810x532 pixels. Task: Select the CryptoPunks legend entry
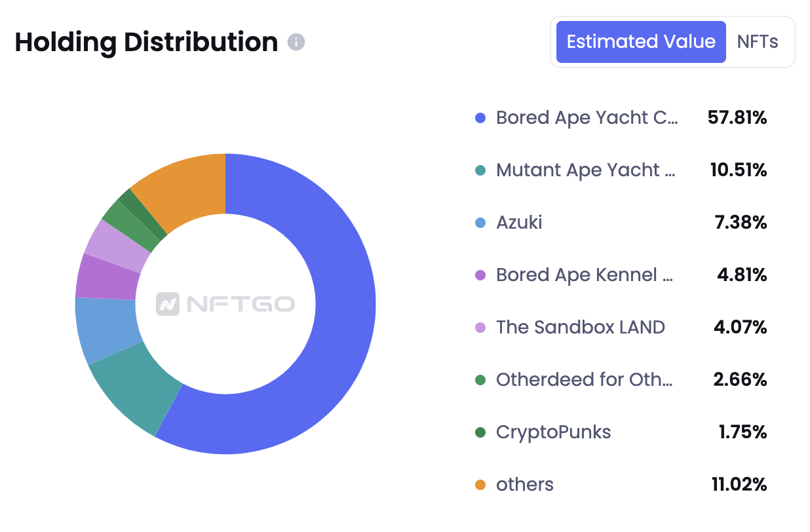pyautogui.click(x=553, y=432)
